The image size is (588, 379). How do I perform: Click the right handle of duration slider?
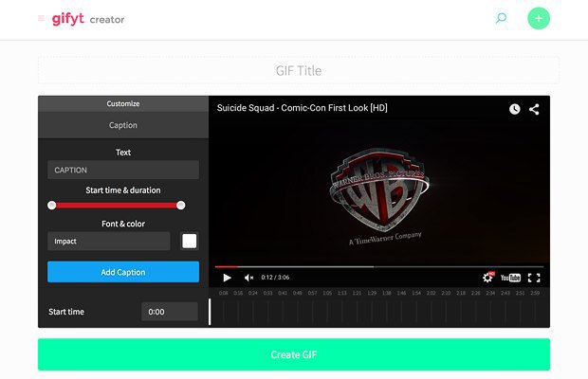pos(181,206)
